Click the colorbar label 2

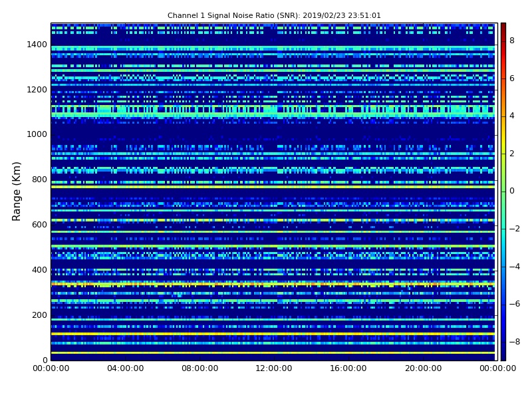pyautogui.click(x=512, y=154)
